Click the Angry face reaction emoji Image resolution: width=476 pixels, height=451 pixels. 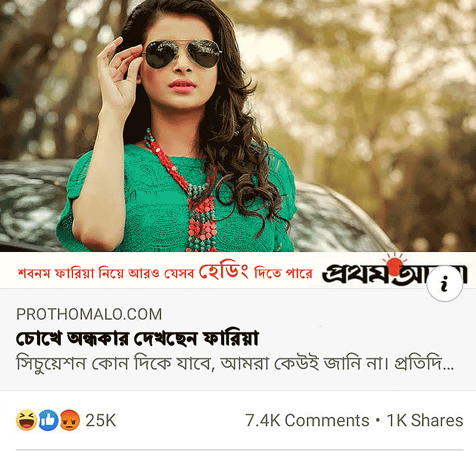[70, 420]
